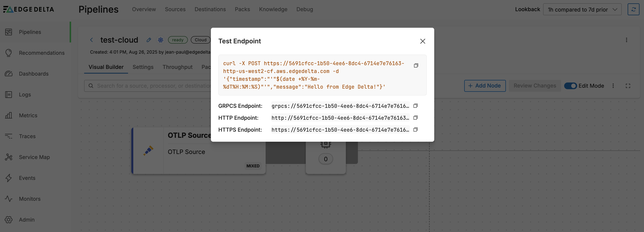Click the Cloud badge
The height and width of the screenshot is (232, 644).
(x=200, y=40)
